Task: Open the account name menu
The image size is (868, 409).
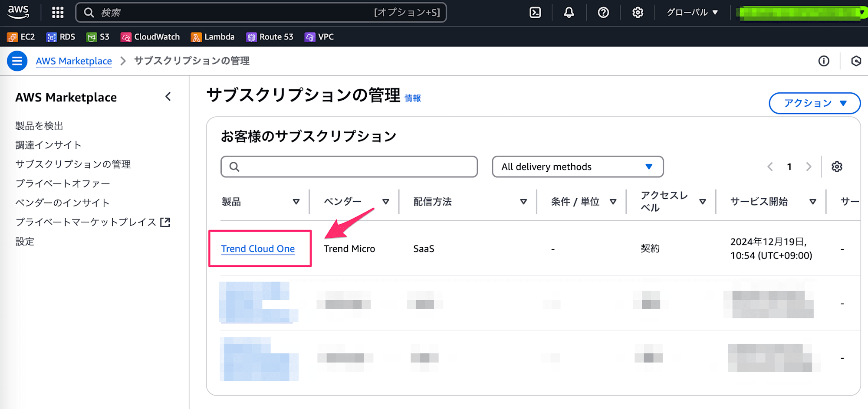Action: click(802, 13)
